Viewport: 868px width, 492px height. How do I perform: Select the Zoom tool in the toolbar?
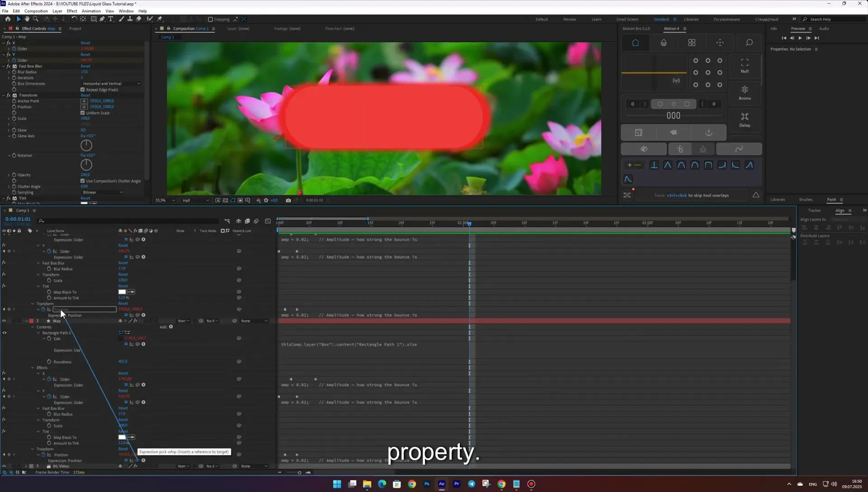pos(36,19)
